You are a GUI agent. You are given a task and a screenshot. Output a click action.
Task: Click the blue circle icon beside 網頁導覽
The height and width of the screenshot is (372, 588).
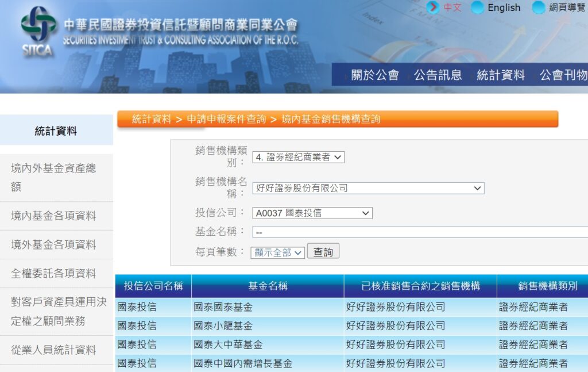coord(539,7)
